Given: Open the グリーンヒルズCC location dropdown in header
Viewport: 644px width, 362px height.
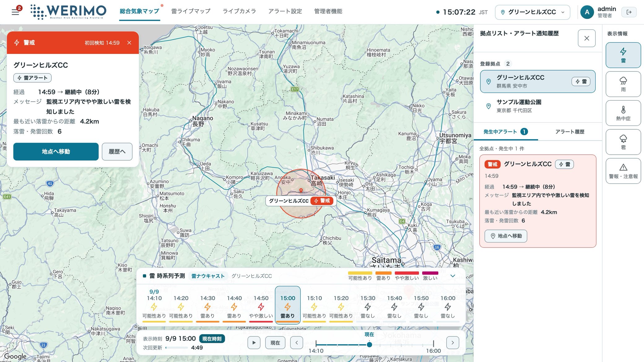Looking at the screenshot, I should [532, 12].
